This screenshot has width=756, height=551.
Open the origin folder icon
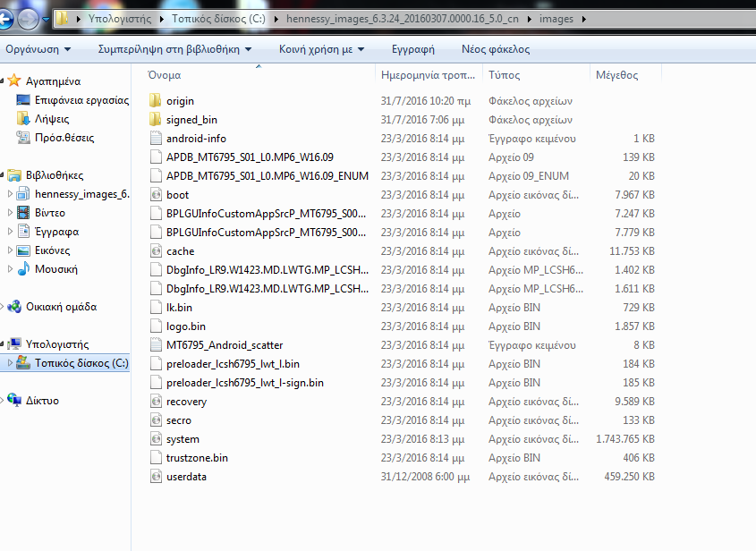[156, 101]
